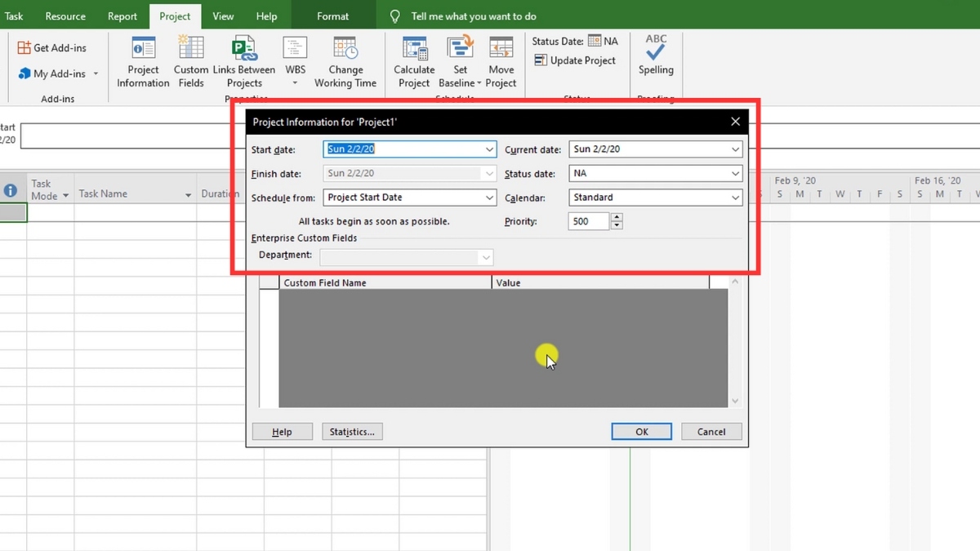The image size is (980, 551).
Task: Switch to the Task ribbon tab
Action: click(14, 16)
